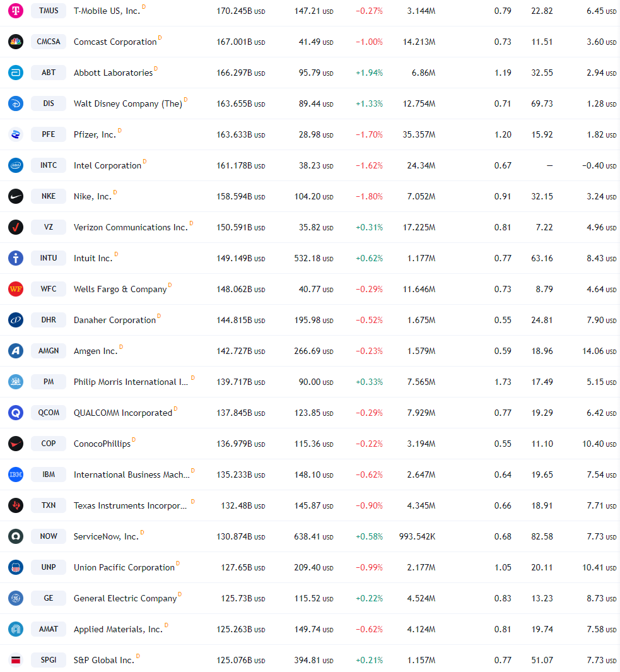Click Pfizer change value −1.70%

pyautogui.click(x=370, y=134)
